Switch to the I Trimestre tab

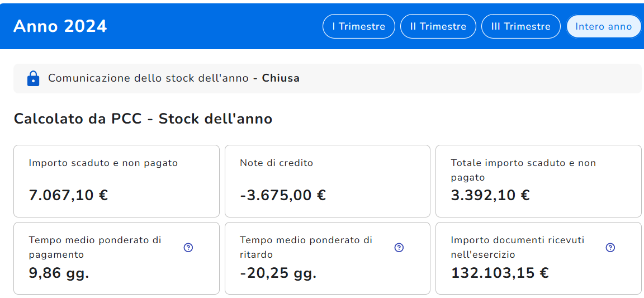pyautogui.click(x=358, y=26)
